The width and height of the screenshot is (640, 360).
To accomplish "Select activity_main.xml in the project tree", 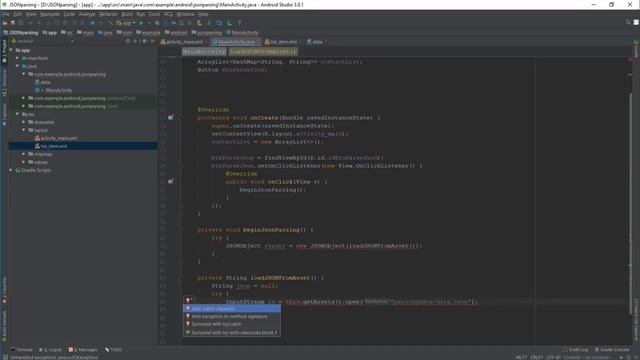I will pyautogui.click(x=56, y=138).
